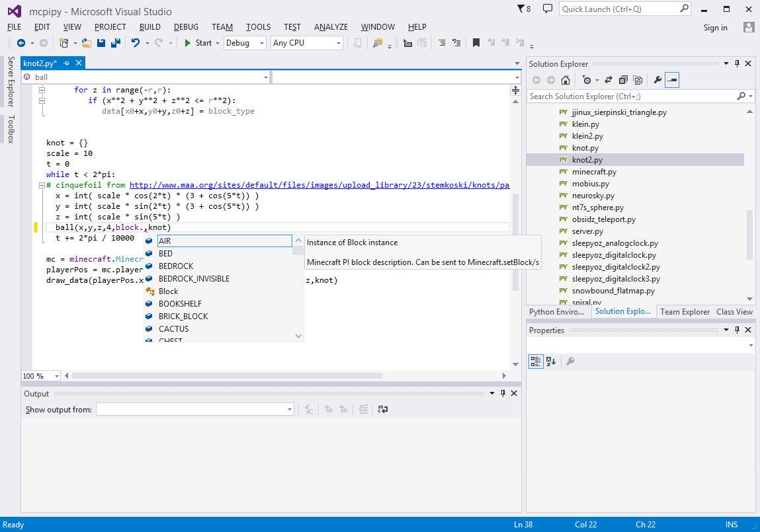The width and height of the screenshot is (760, 532).
Task: Activate Clear All output icon
Action: (x=363, y=409)
